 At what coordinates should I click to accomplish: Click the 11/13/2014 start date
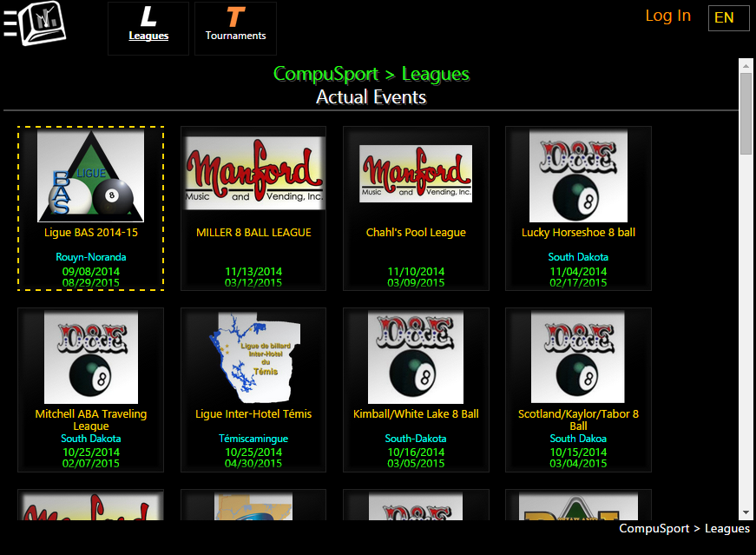pyautogui.click(x=253, y=271)
